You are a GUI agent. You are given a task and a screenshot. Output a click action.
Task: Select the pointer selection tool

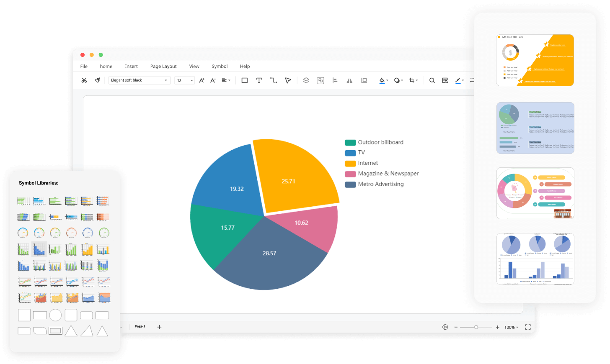click(x=288, y=80)
